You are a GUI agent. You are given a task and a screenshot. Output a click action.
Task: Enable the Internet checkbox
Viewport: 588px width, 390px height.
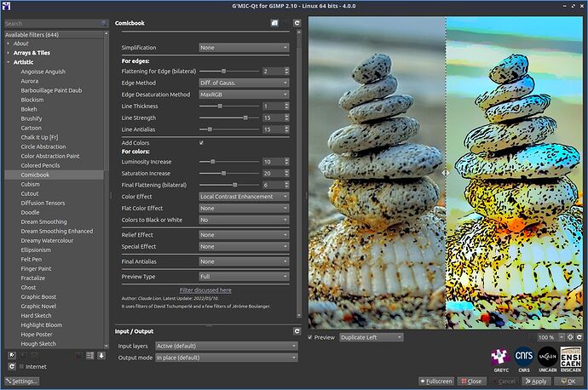[x=21, y=366]
